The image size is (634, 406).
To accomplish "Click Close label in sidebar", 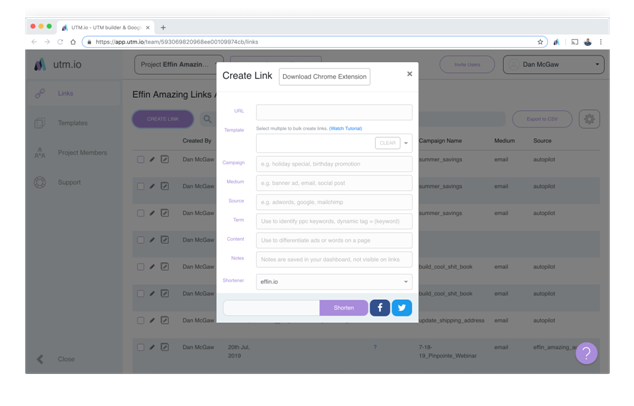I will point(66,359).
